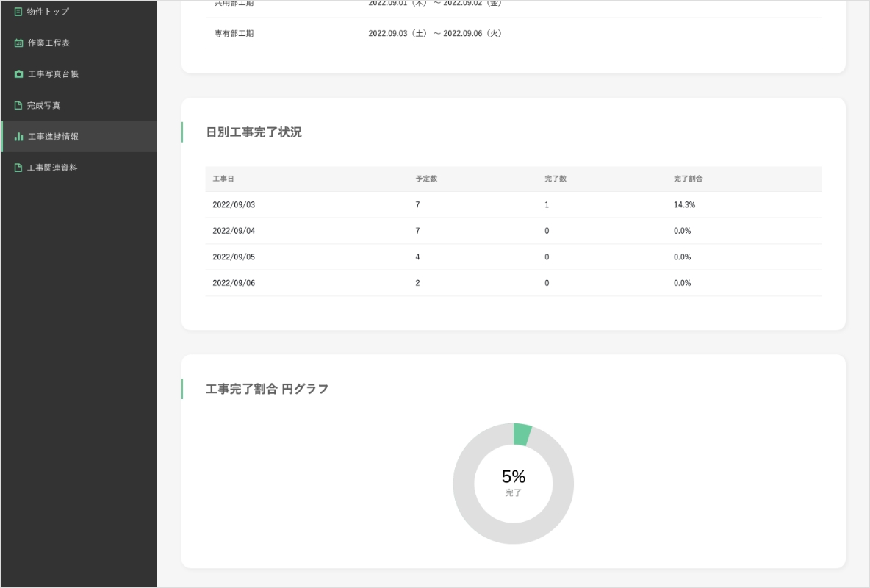
Task: Select 完成写真 in the sidebar
Action: click(43, 106)
